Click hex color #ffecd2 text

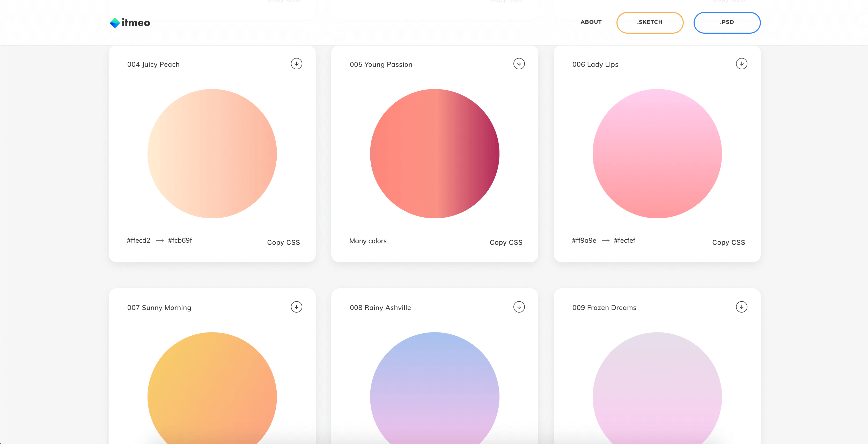138,241
